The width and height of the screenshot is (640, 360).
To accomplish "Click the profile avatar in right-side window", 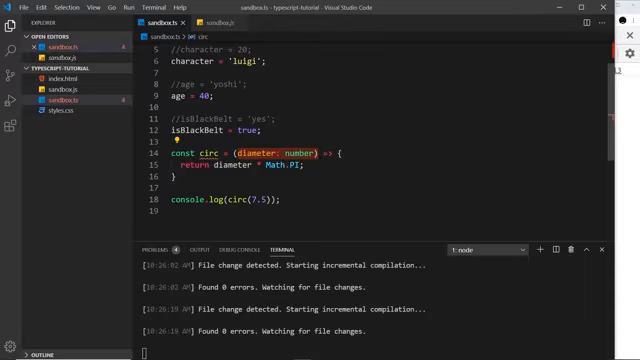I will pyautogui.click(x=622, y=20).
